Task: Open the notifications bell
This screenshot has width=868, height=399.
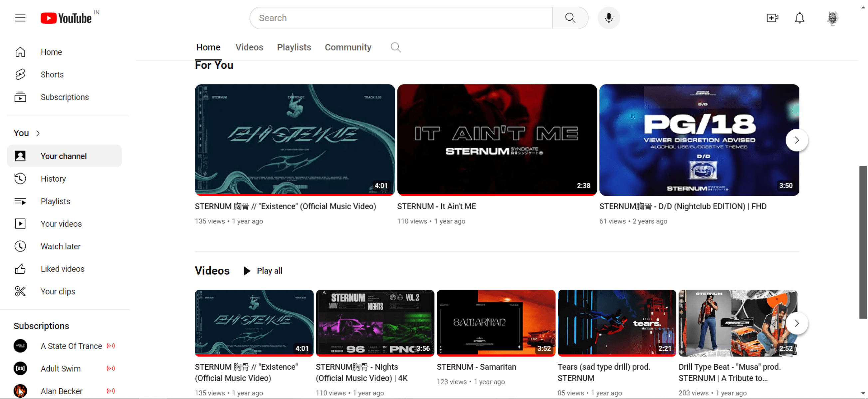Action: point(799,18)
